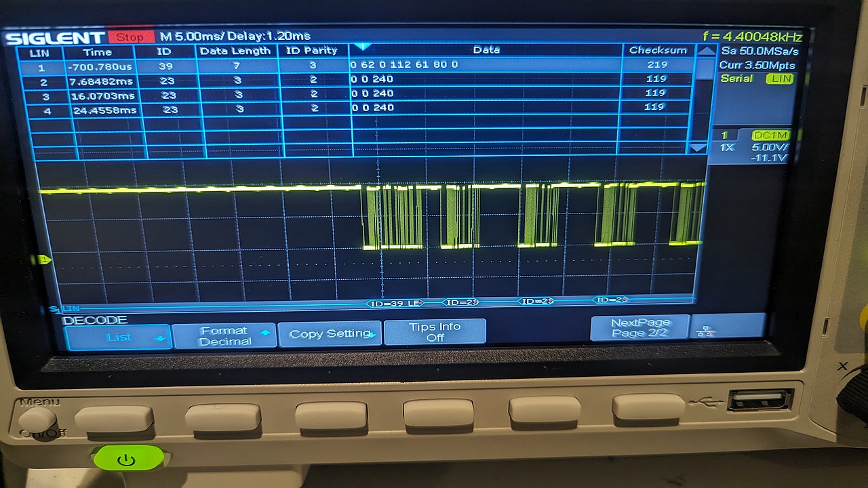Click the SIGLENT logo
This screenshot has height=488, width=868.
[56, 38]
